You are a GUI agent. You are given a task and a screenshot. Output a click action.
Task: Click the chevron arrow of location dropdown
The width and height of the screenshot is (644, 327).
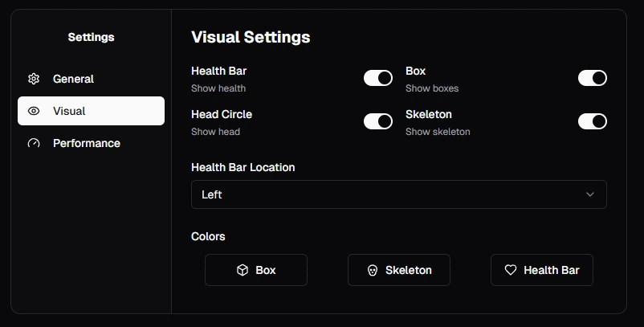point(590,194)
